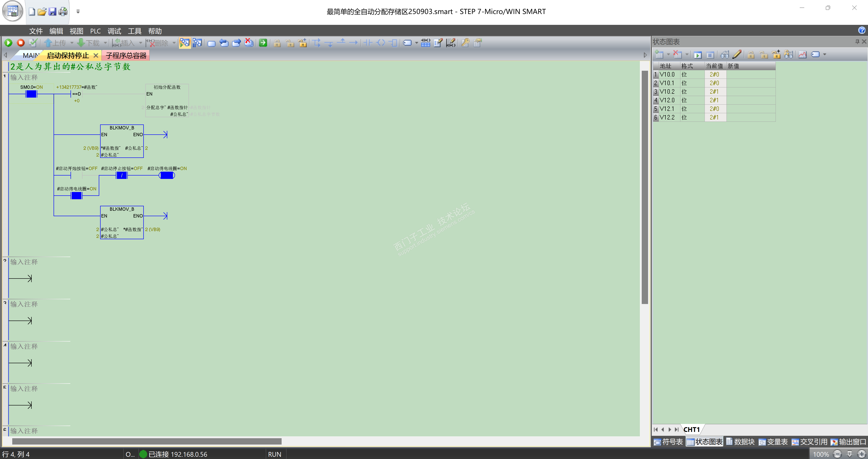The height and width of the screenshot is (459, 868).
Task: Expand the 下载 download dropdown arrow
Action: pyautogui.click(x=105, y=43)
